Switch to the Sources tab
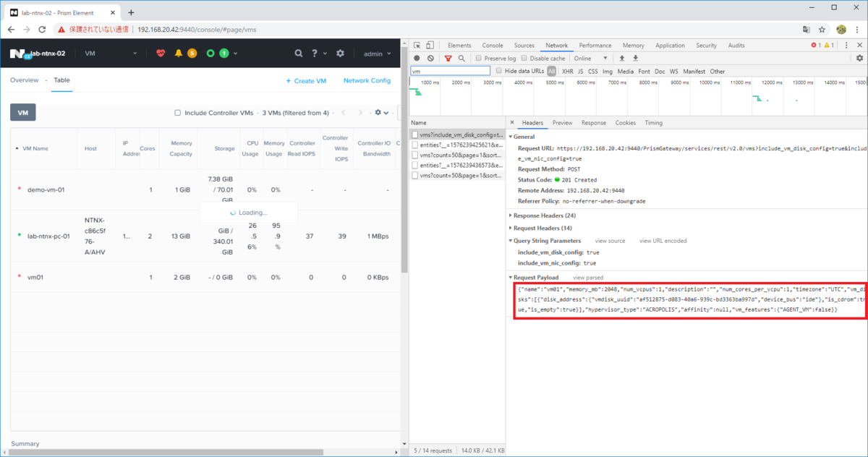This screenshot has width=868, height=457. coord(524,46)
